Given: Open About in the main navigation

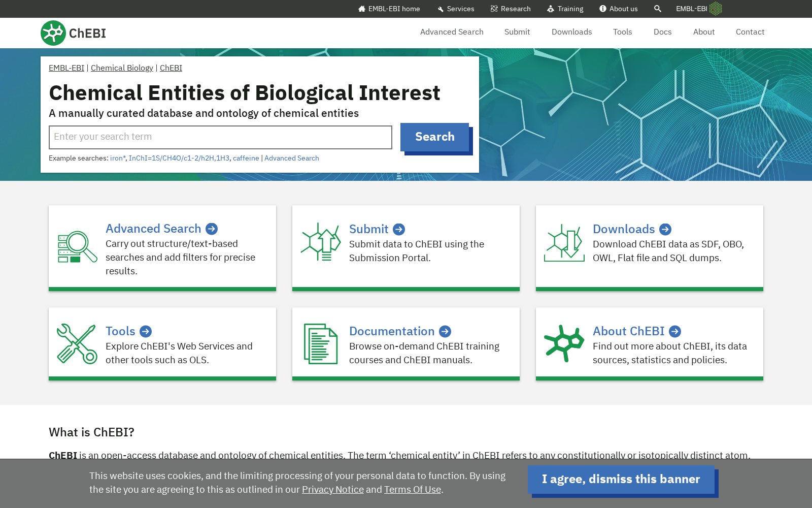Looking at the screenshot, I should coord(704,32).
